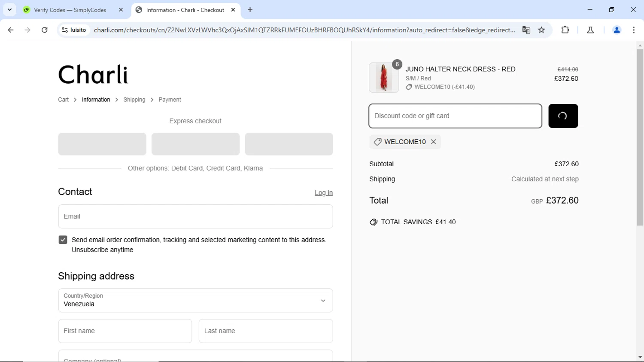This screenshot has width=644, height=362.
Task: Focus the Discount code or gift card field
Action: click(x=455, y=116)
